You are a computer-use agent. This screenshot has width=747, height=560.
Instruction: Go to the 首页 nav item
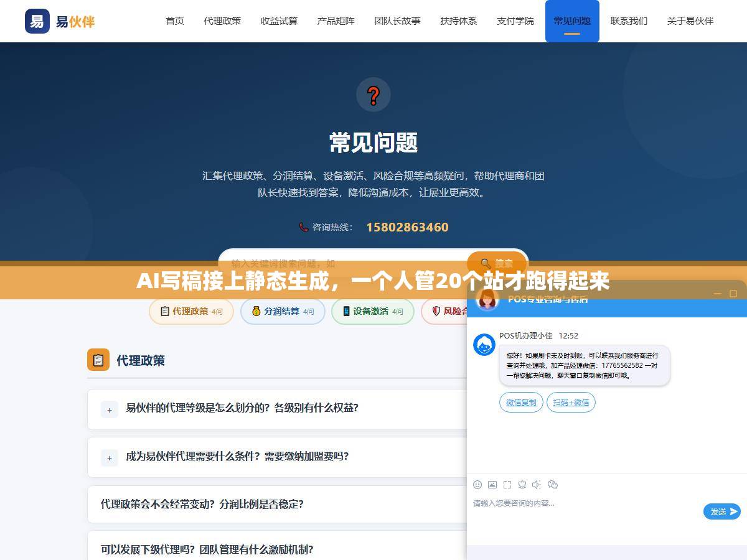tap(175, 21)
